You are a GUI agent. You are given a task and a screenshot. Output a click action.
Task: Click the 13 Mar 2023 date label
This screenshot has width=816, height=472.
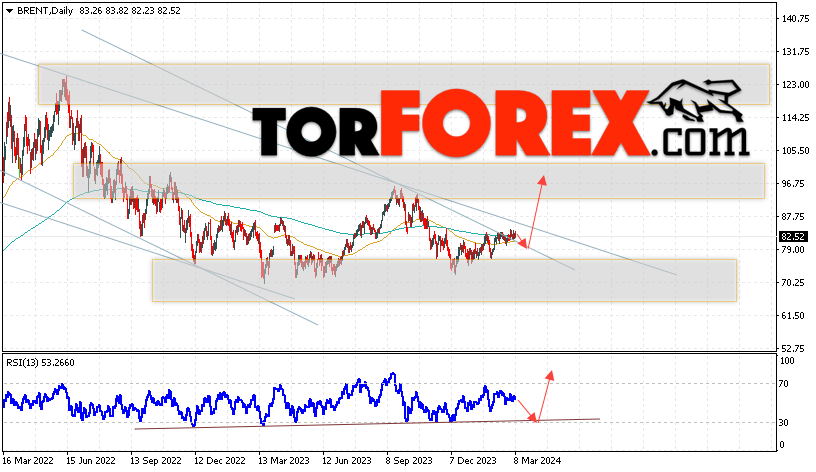(284, 461)
